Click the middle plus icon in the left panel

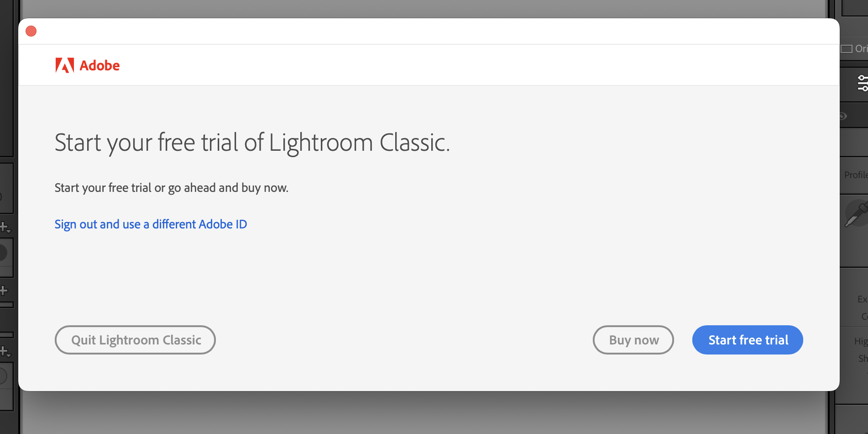[x=4, y=290]
